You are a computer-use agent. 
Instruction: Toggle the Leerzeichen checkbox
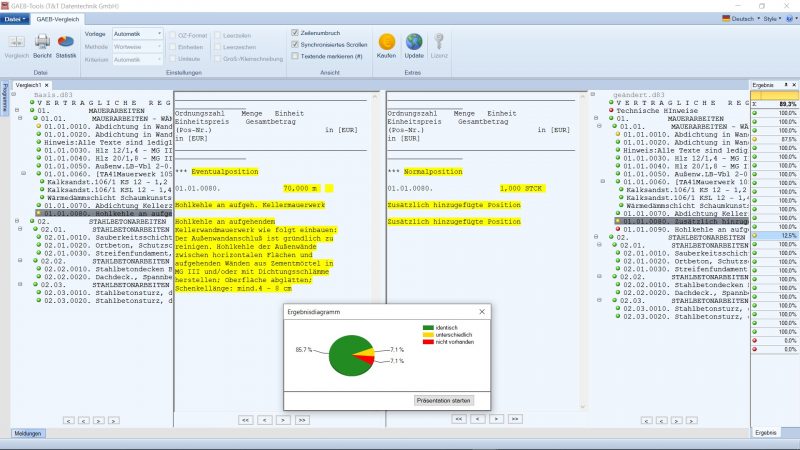[217, 47]
